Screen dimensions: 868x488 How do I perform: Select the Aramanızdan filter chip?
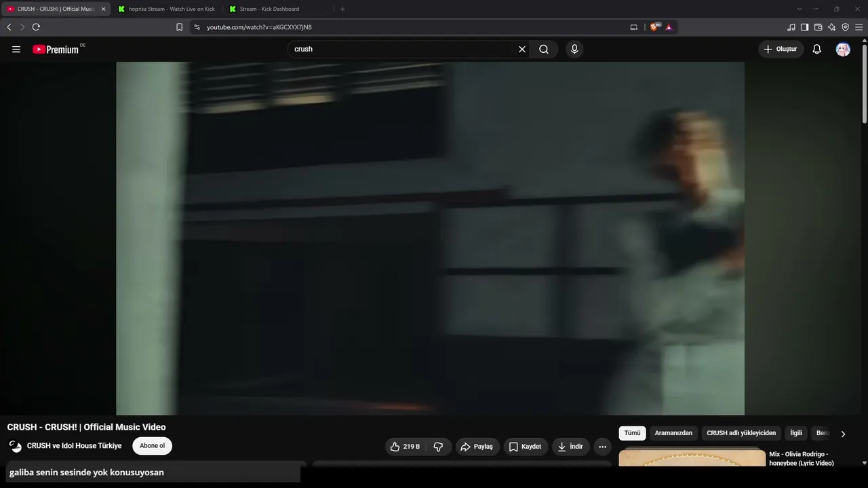point(673,433)
